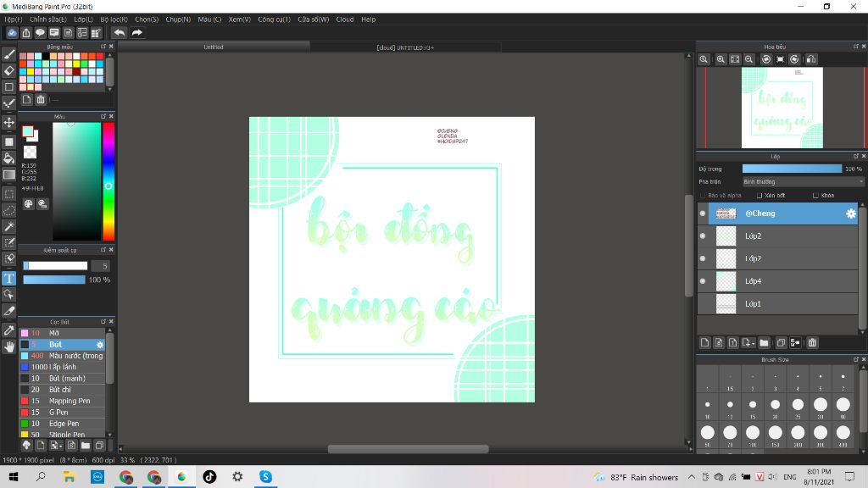The width and height of the screenshot is (868, 488).
Task: Open the Bộ lọc (Filter) menu
Action: pos(114,19)
